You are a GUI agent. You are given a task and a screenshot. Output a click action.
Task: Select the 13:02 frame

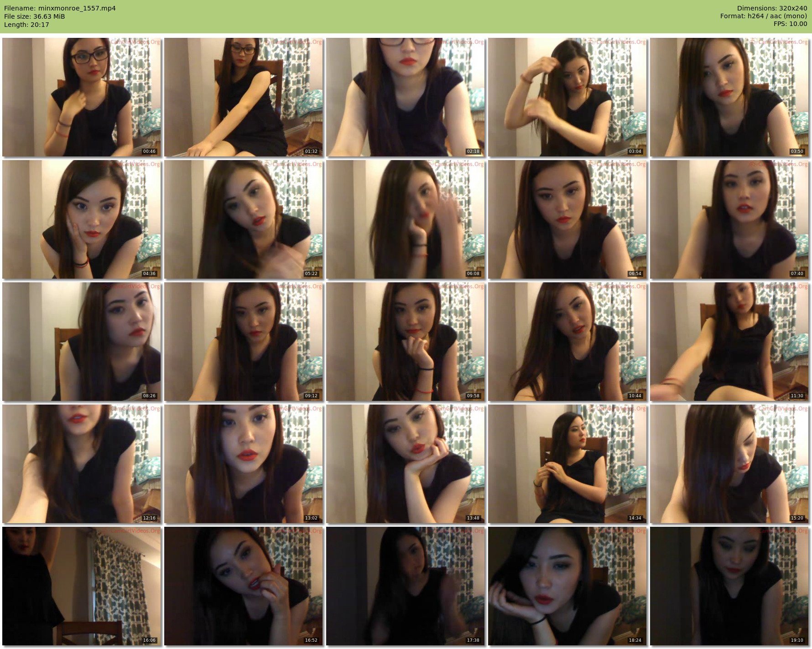click(x=244, y=464)
